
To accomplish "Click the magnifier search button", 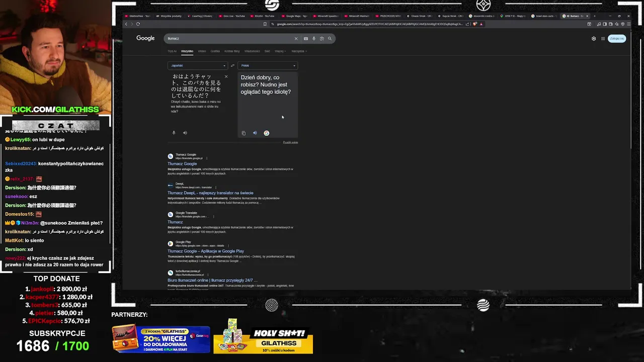I will [x=330, y=38].
